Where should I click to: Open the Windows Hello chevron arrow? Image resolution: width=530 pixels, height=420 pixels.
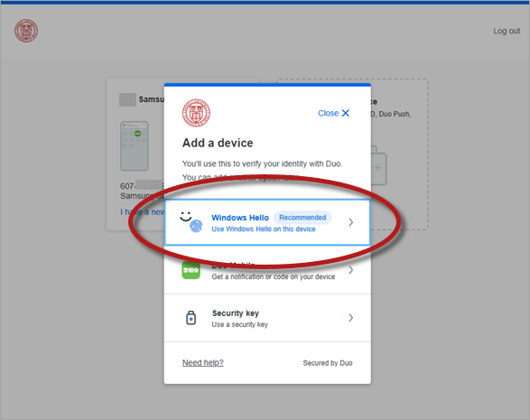coord(351,222)
